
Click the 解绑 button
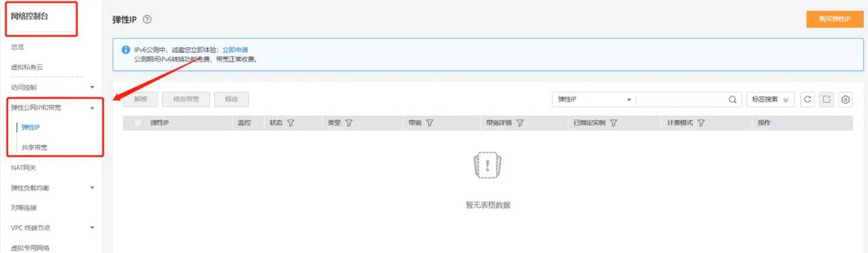[x=140, y=100]
